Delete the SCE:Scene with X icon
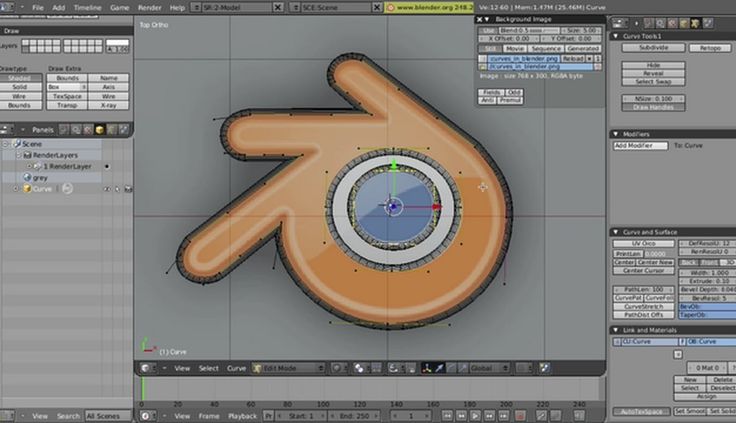 376,8
